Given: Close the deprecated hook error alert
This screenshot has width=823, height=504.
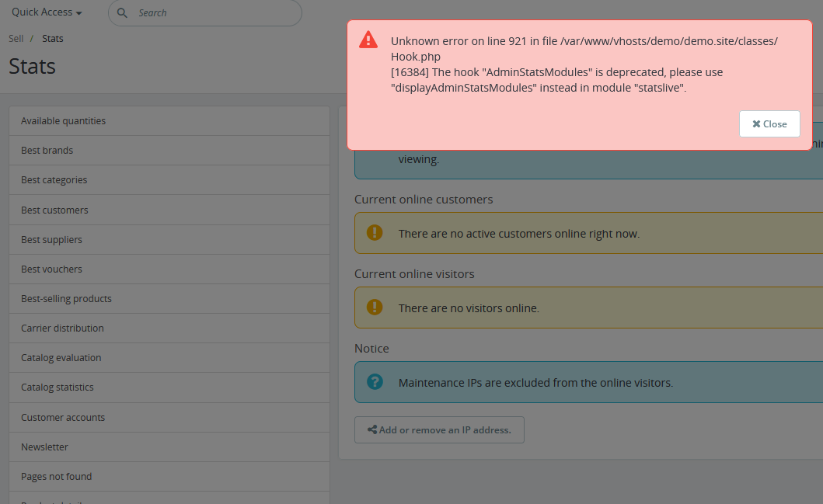Looking at the screenshot, I should [x=769, y=123].
